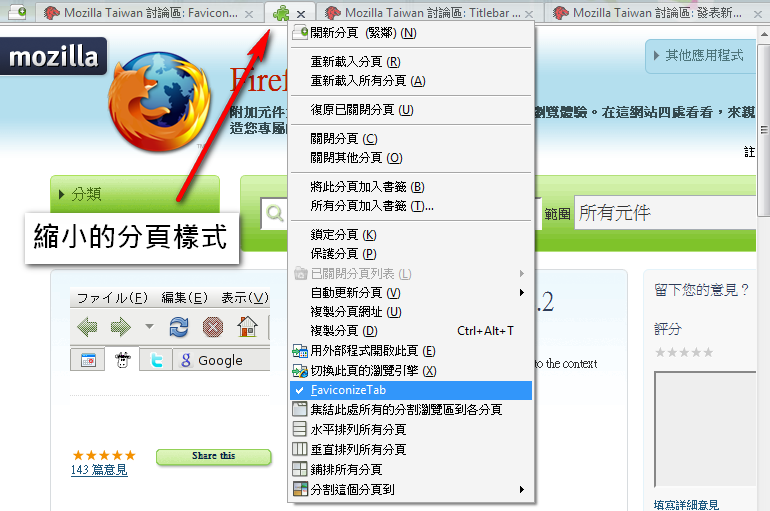Close the Mozilla Taiwan Favicon tab
The height and width of the screenshot is (511, 770).
[249, 14]
